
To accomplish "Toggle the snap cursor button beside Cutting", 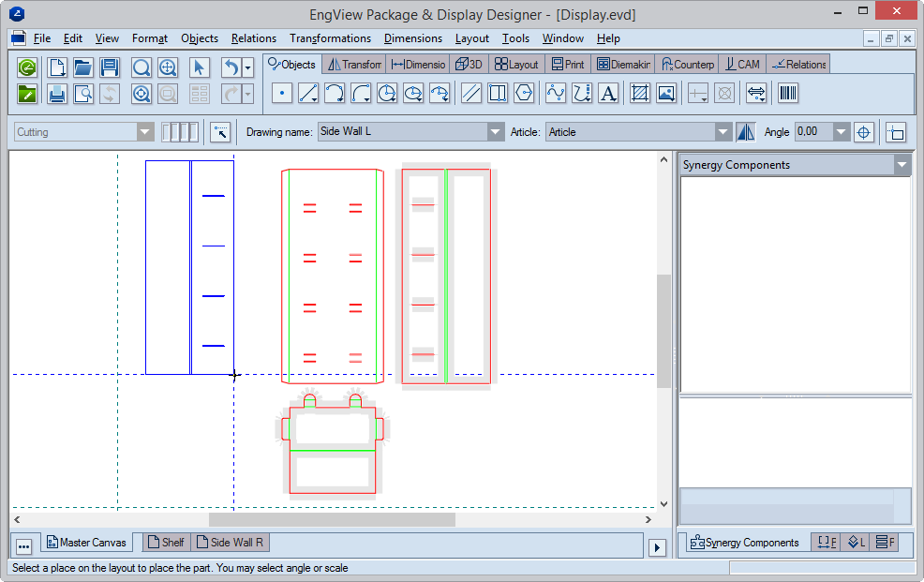I will click(220, 132).
